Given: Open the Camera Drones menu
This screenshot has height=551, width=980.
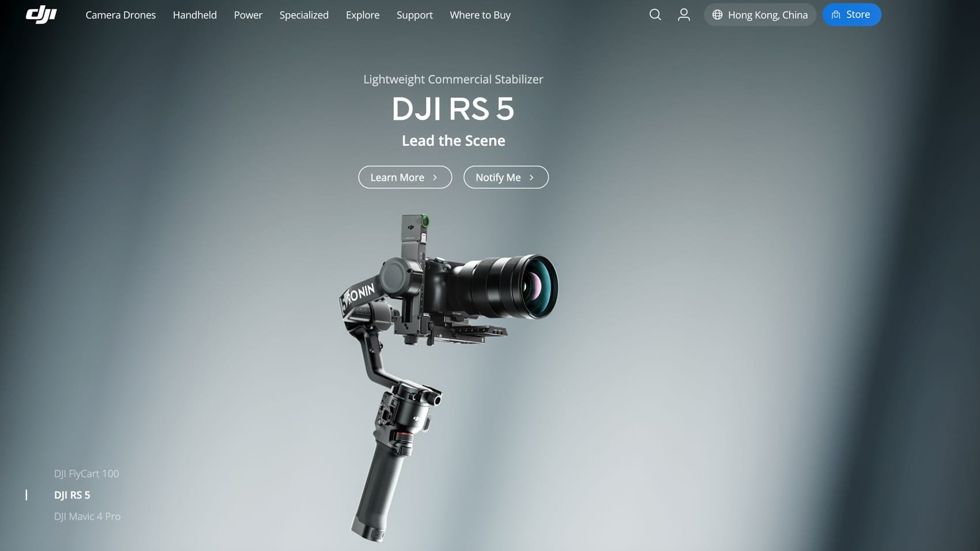Looking at the screenshot, I should 120,15.
